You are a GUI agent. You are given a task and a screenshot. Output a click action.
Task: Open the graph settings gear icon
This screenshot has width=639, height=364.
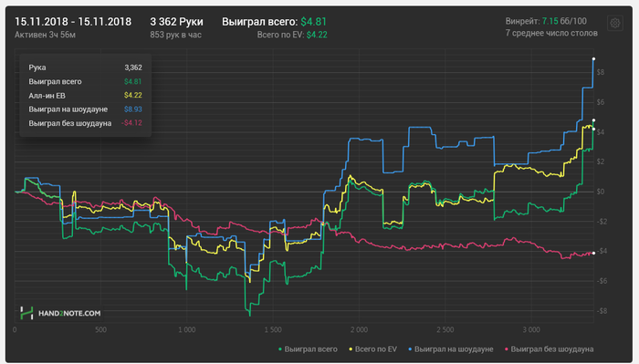pos(615,23)
